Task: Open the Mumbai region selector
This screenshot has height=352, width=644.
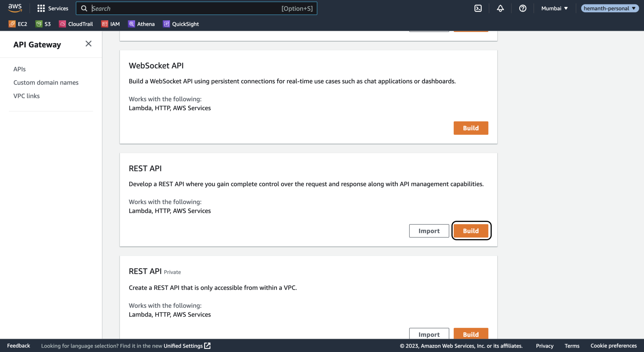Action: (x=554, y=8)
